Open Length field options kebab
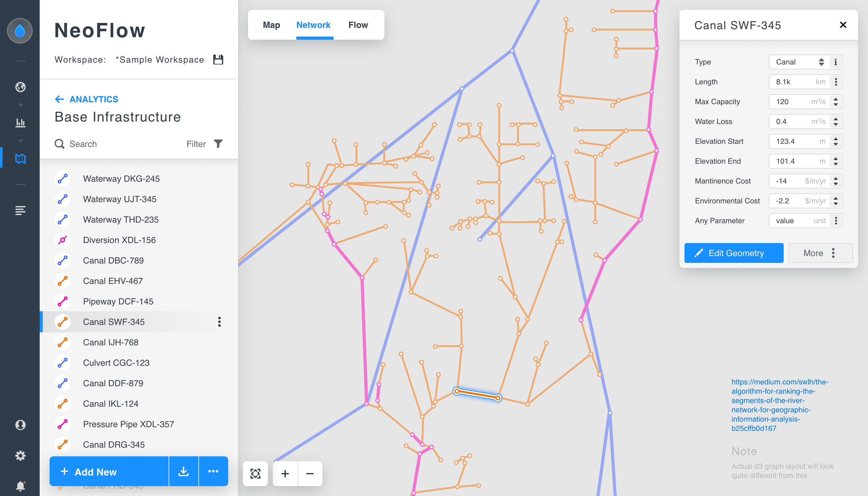Screen dimensions: 868x496 coord(836,82)
